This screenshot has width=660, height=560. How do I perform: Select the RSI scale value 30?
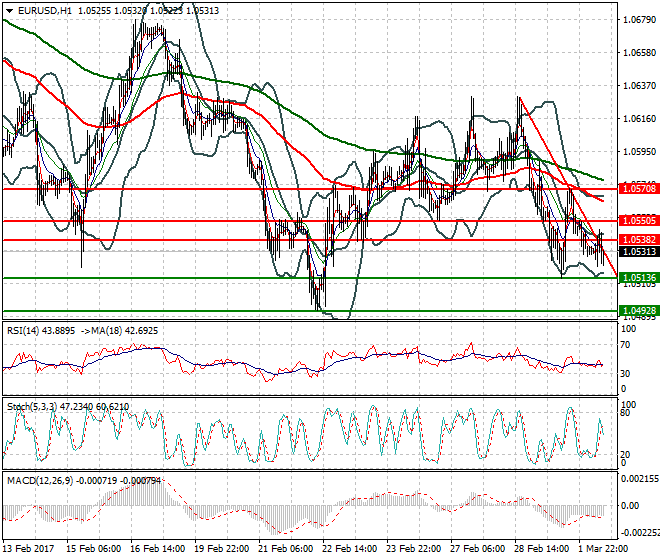[626, 373]
